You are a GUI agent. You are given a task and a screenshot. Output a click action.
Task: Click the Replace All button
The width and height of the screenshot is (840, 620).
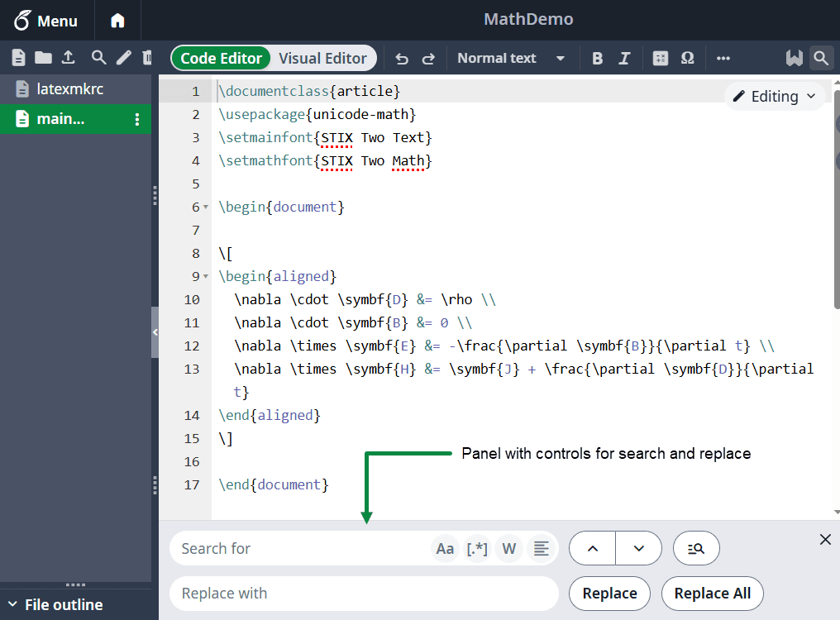712,594
